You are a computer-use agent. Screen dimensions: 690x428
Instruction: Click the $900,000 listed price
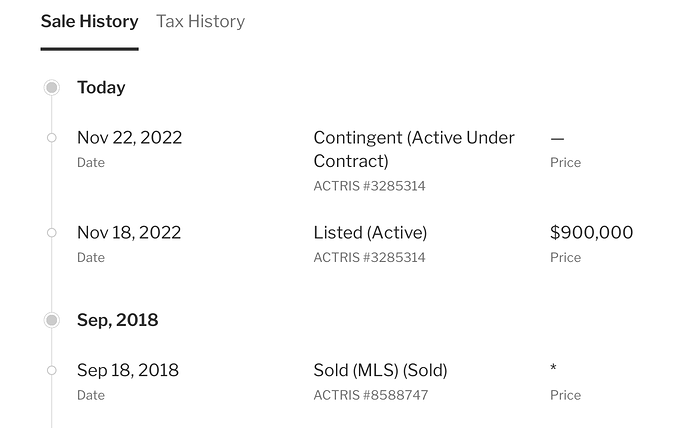[x=591, y=232]
